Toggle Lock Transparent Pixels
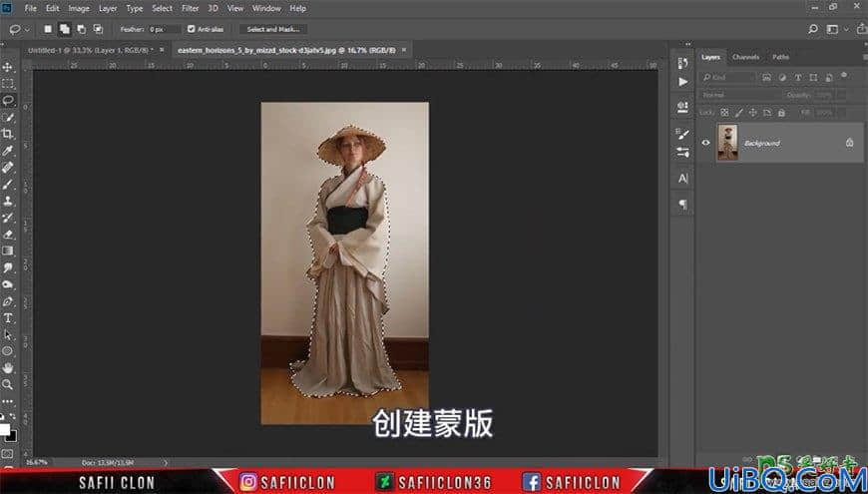The image size is (868, 494). [724, 113]
